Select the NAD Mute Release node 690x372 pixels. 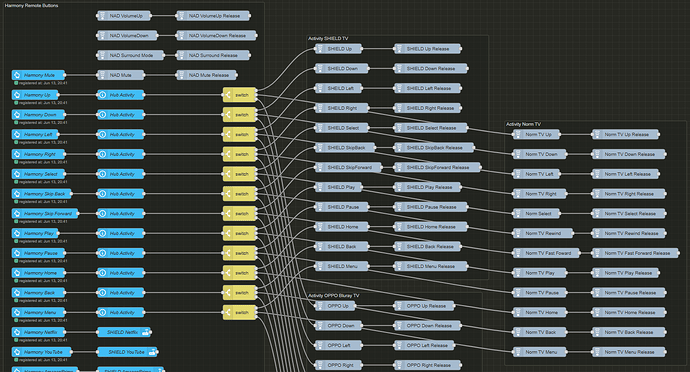click(207, 75)
